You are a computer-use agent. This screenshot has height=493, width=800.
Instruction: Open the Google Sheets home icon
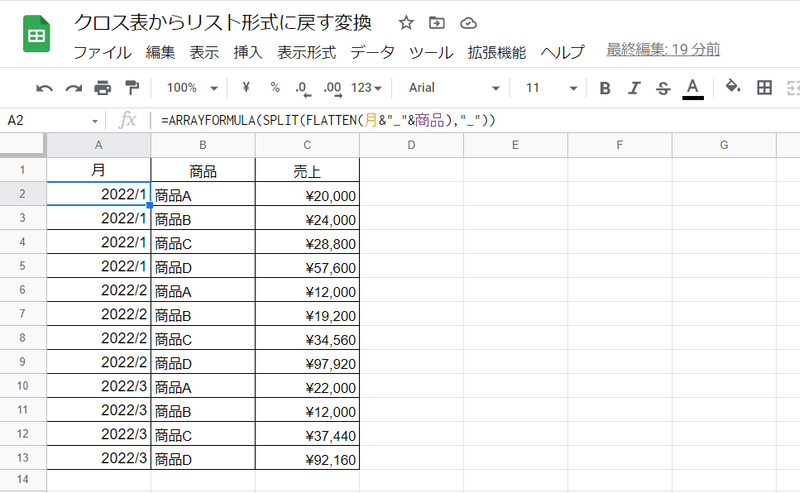(x=36, y=34)
